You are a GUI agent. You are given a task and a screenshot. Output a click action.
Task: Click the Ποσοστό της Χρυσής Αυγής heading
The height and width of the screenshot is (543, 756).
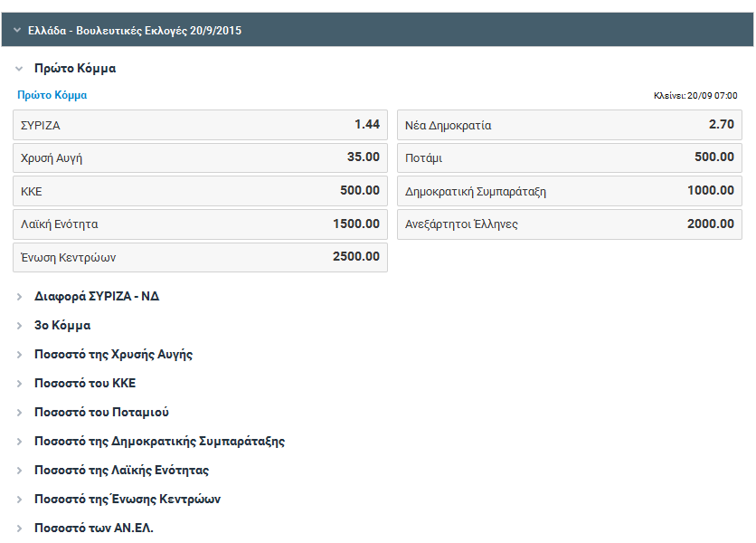tap(113, 354)
